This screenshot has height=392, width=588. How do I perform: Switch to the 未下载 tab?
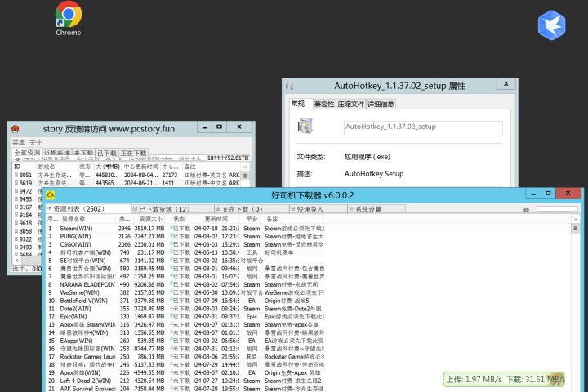tap(83, 153)
